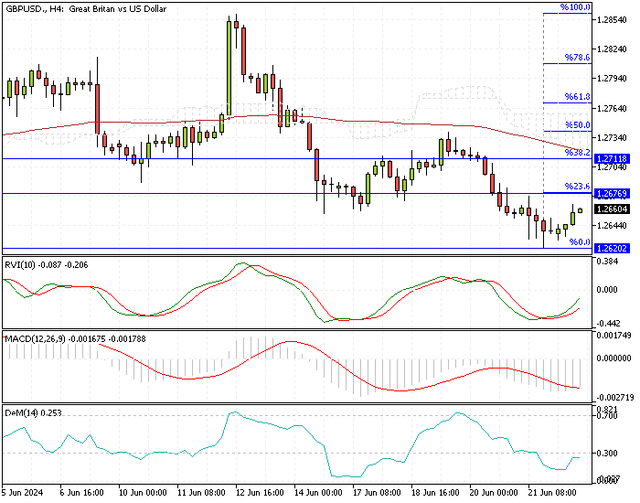Image resolution: width=640 pixels, height=503 pixels.
Task: Click the 1.28240 price axis value
Action: point(611,49)
